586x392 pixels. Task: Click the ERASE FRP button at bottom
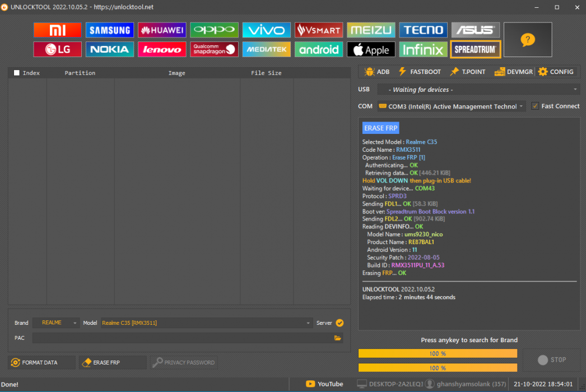click(113, 362)
